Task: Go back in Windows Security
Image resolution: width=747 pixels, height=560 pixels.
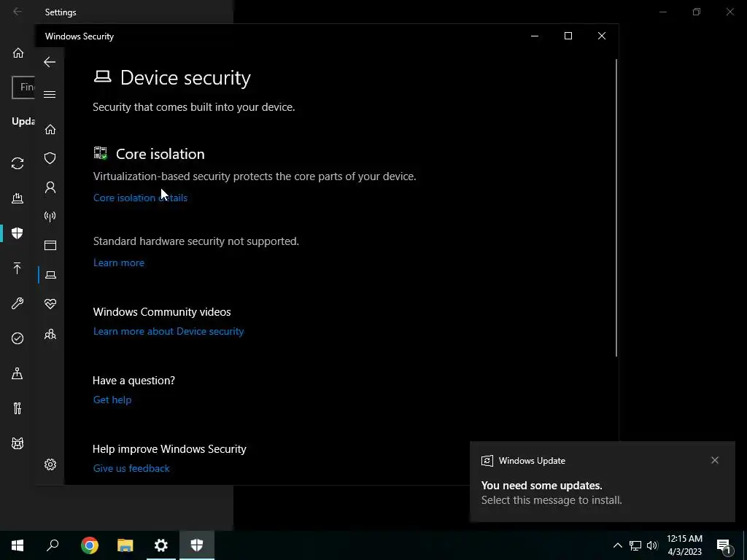Action: coord(50,62)
